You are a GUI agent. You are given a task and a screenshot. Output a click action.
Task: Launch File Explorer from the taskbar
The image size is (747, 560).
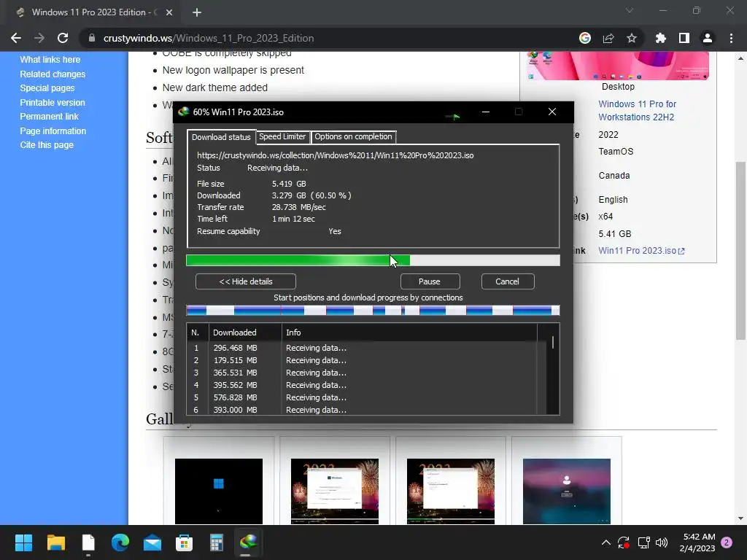55,542
